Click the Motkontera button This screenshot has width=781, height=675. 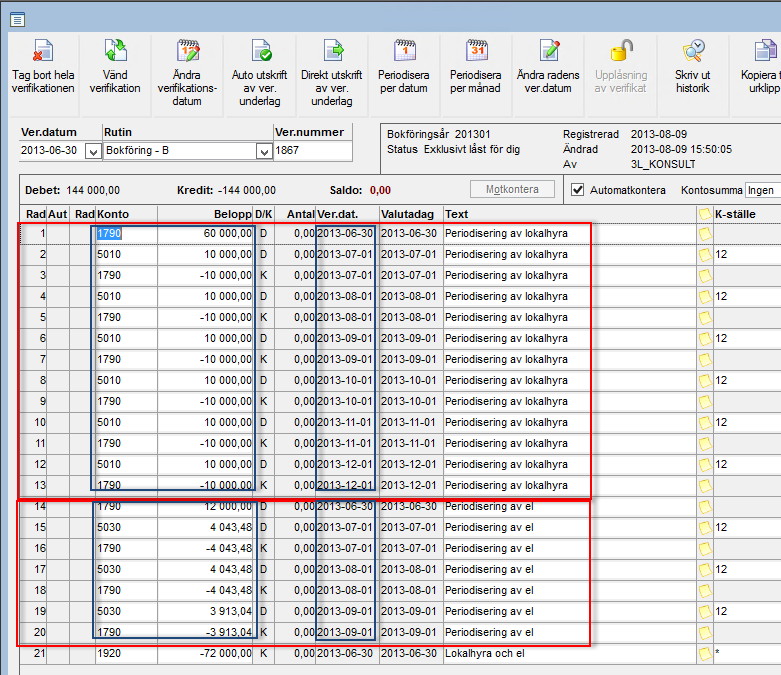tap(512, 189)
